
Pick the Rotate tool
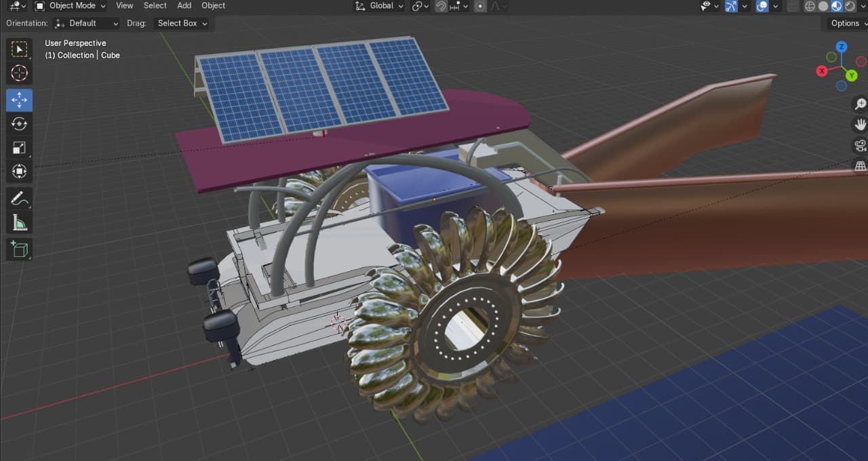point(19,123)
